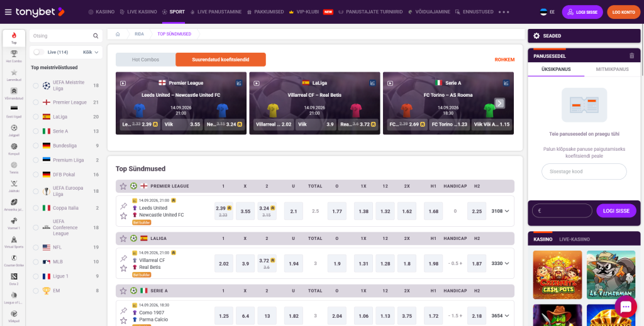Select 1.77 over odds Leeds match
This screenshot has width=644, height=326.
click(337, 211)
